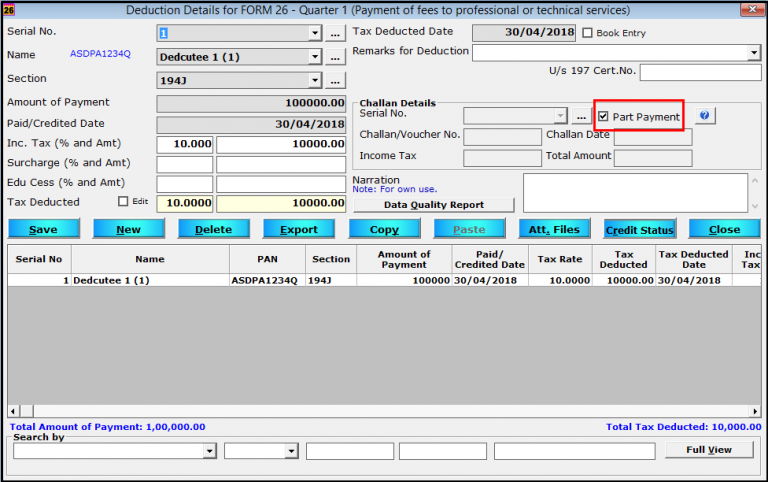Open the Section 194J dropdown
Viewport: 768px width, 482px height.
[315, 80]
